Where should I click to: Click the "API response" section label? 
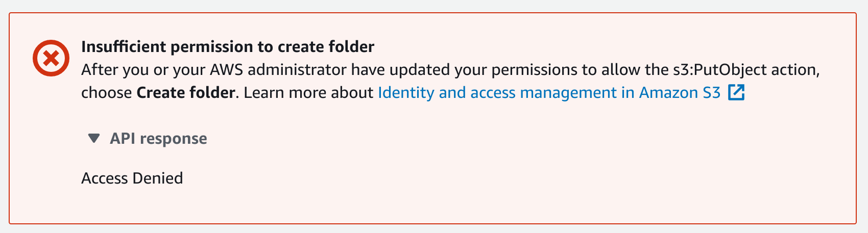coord(158,139)
